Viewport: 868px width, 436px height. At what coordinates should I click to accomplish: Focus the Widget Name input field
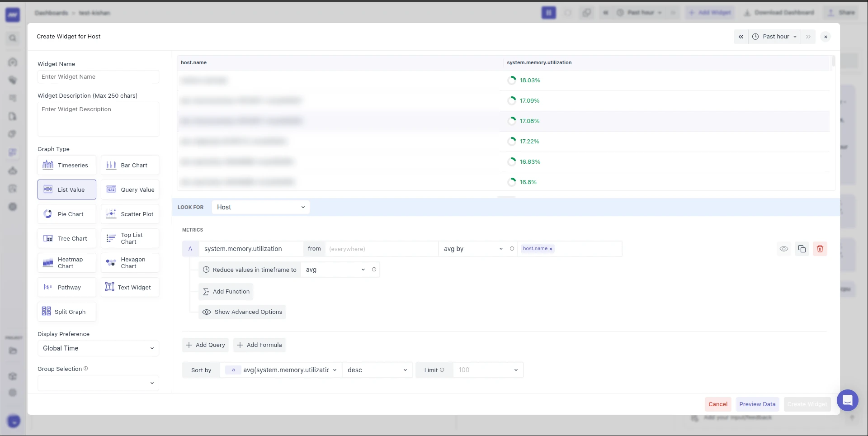98,77
